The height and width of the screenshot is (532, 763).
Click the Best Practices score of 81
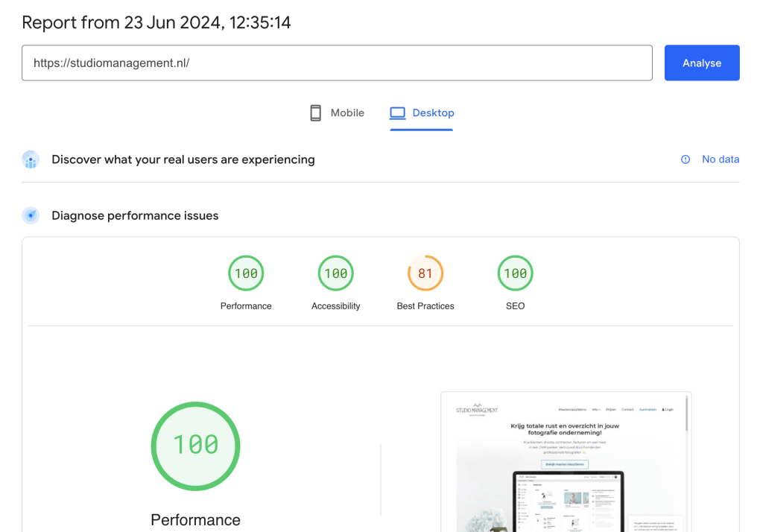(425, 273)
